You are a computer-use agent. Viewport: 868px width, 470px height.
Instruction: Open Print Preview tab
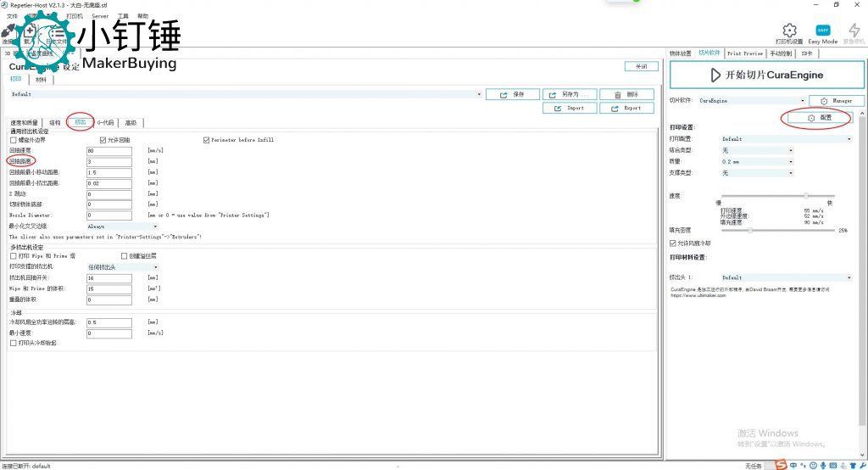point(745,53)
